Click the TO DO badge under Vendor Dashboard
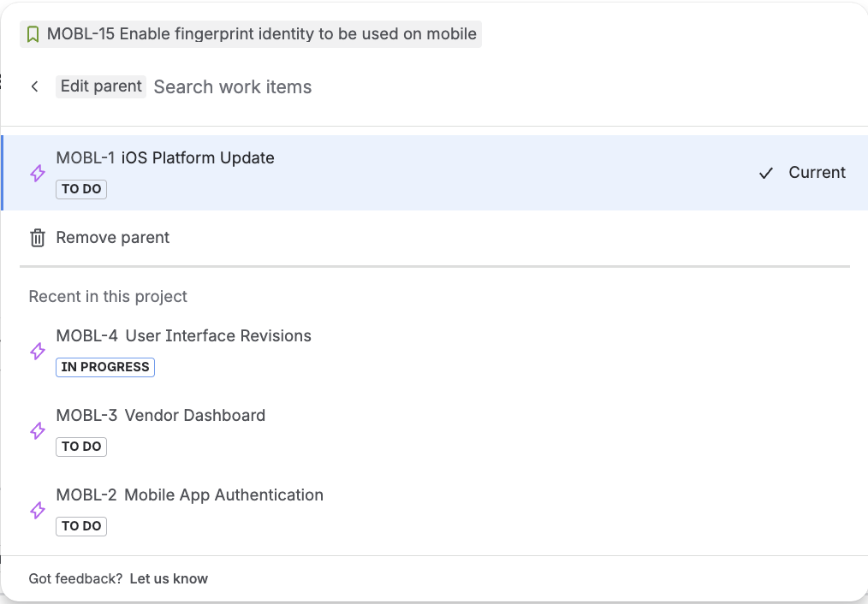Image resolution: width=868 pixels, height=604 pixels. tap(81, 447)
